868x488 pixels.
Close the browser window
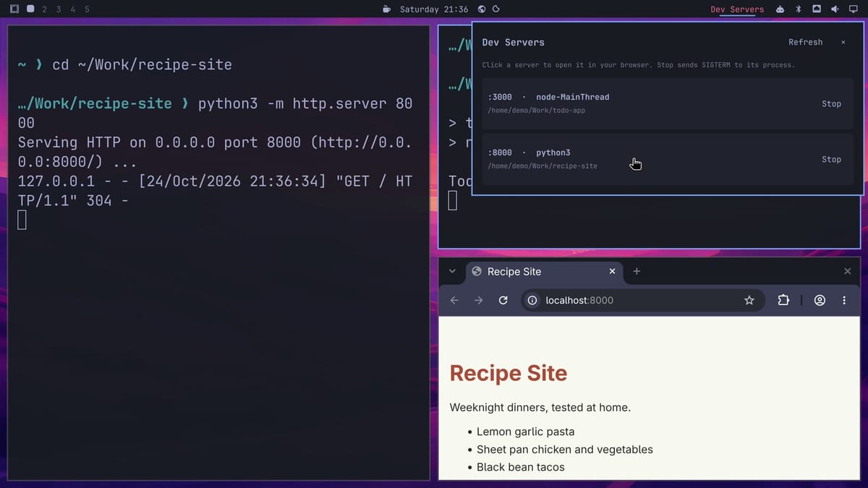click(847, 271)
